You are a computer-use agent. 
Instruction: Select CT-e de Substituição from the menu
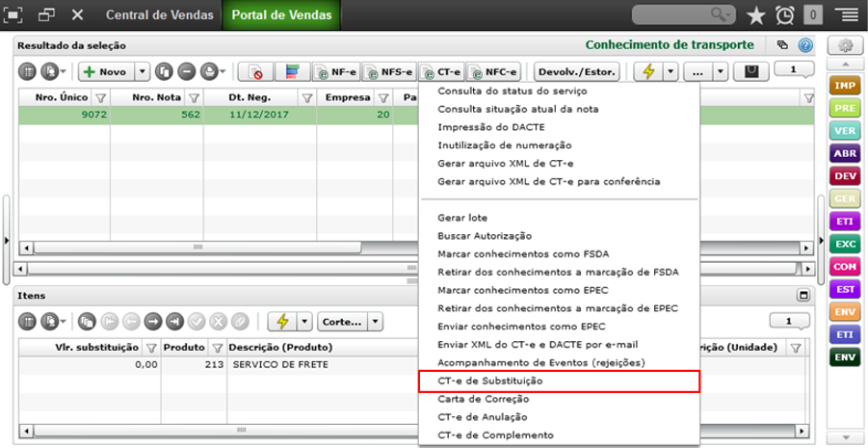point(559,381)
